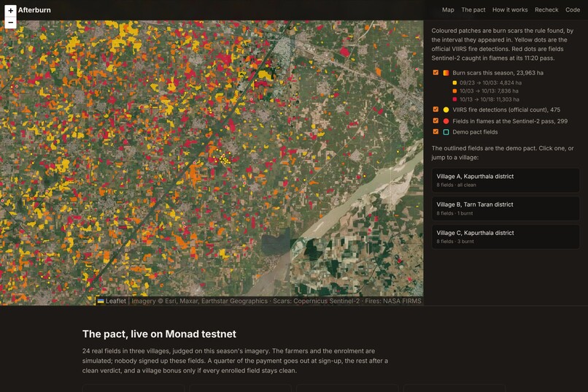Click 'VIIRS fire detections (official count), 475' label
Viewport: 588px width, 392px height.
506,110
